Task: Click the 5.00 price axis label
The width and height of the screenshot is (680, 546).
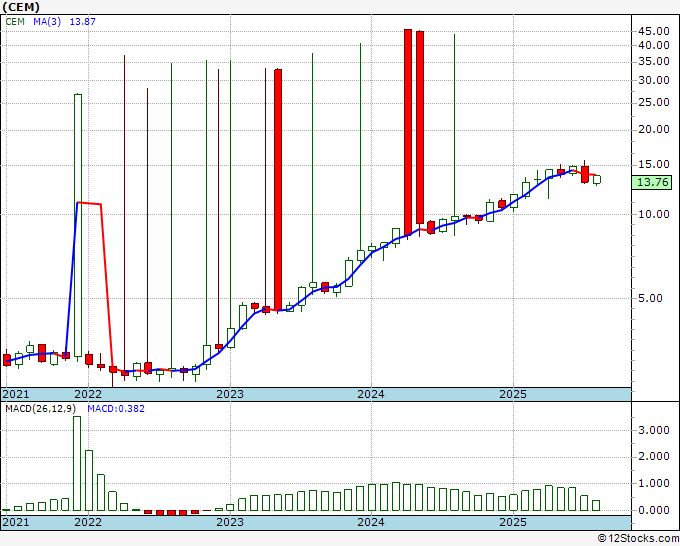Action: 650,298
